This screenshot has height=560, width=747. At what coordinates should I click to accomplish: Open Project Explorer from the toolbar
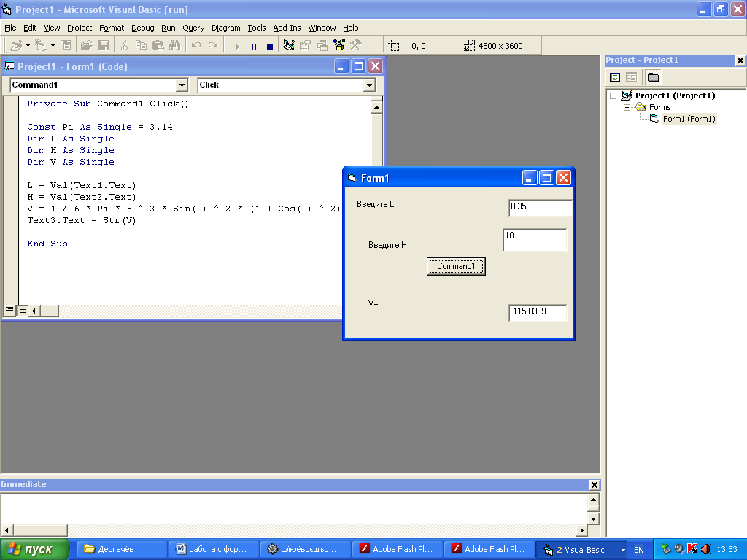click(289, 46)
